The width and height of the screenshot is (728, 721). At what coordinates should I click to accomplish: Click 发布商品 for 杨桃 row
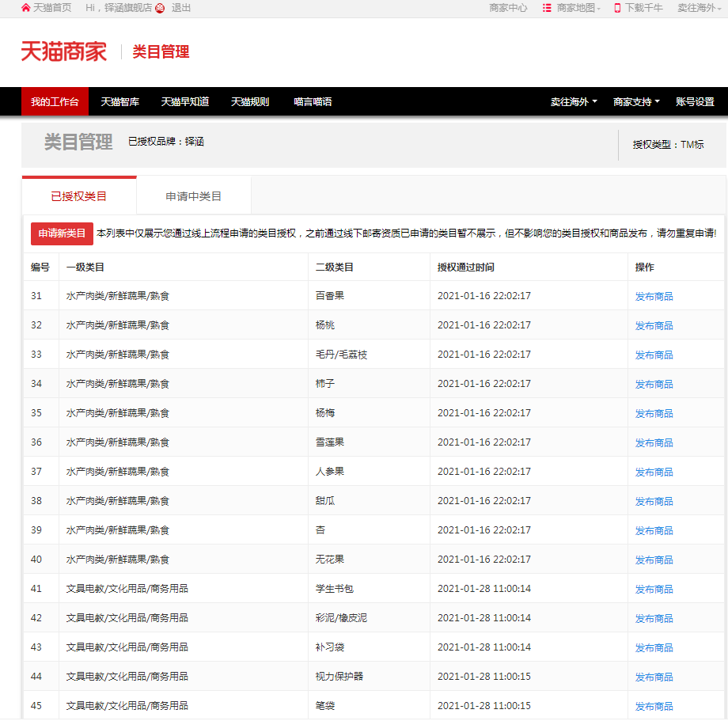[654, 325]
